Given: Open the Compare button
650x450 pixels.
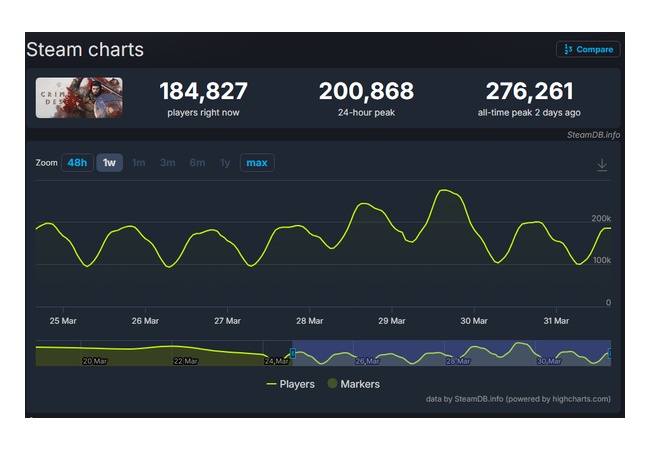Looking at the screenshot, I should (x=588, y=49).
